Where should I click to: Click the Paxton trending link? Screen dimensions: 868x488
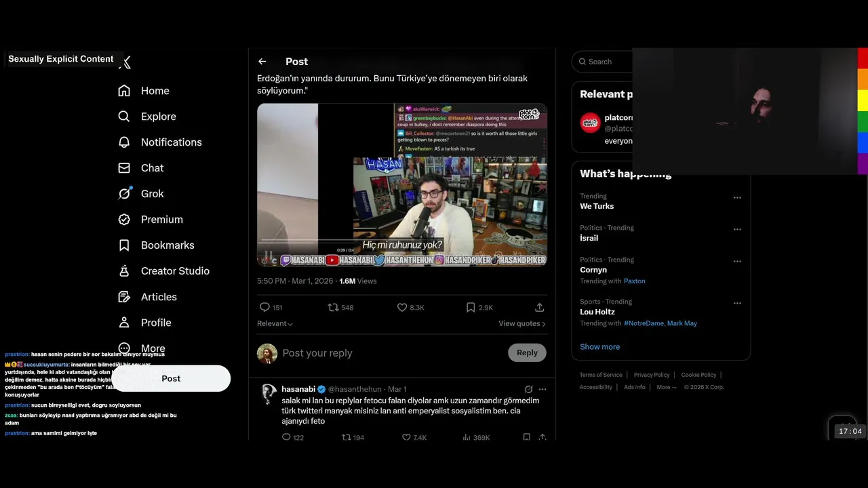pyautogui.click(x=634, y=281)
